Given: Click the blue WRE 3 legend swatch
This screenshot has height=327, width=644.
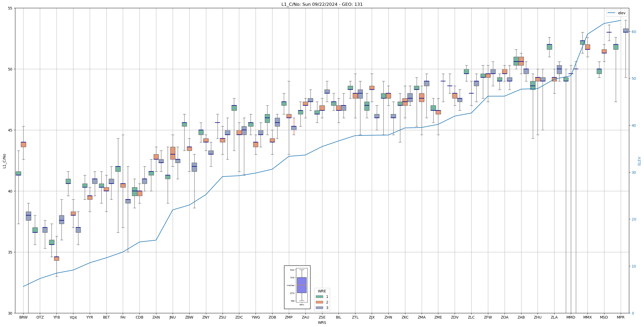Looking at the screenshot, I should [319, 308].
